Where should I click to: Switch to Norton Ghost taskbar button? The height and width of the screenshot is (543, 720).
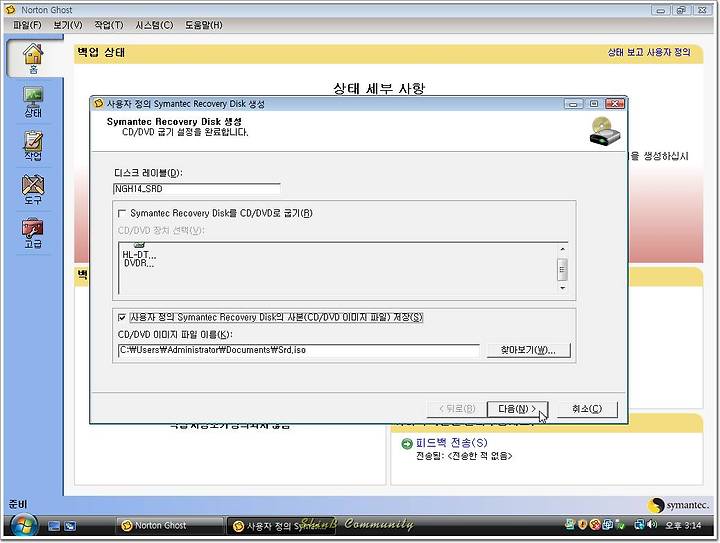tap(170, 526)
